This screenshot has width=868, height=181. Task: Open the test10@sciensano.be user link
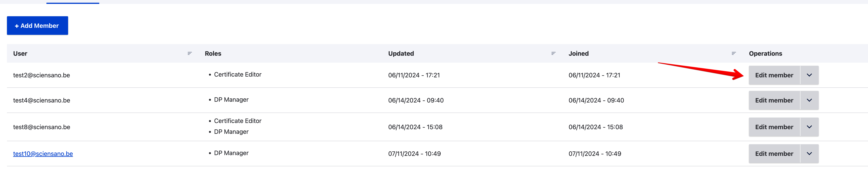click(43, 154)
